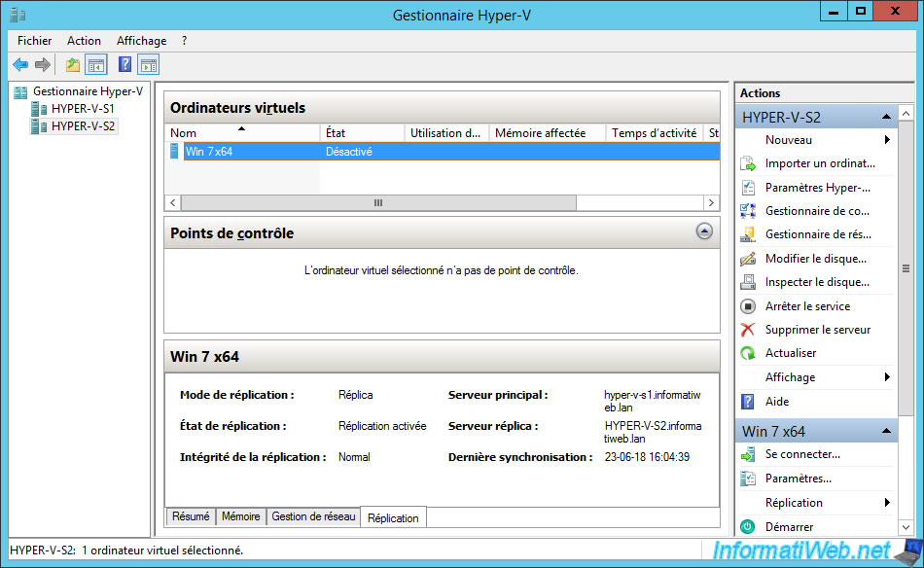The image size is (924, 568).
Task: Expand the Réplication submenu arrow
Action: pyautogui.click(x=887, y=503)
